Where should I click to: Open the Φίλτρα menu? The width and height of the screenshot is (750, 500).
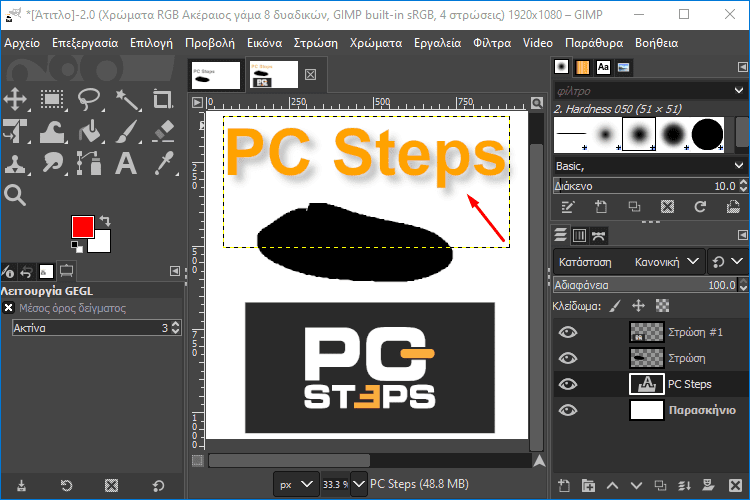pos(492,43)
